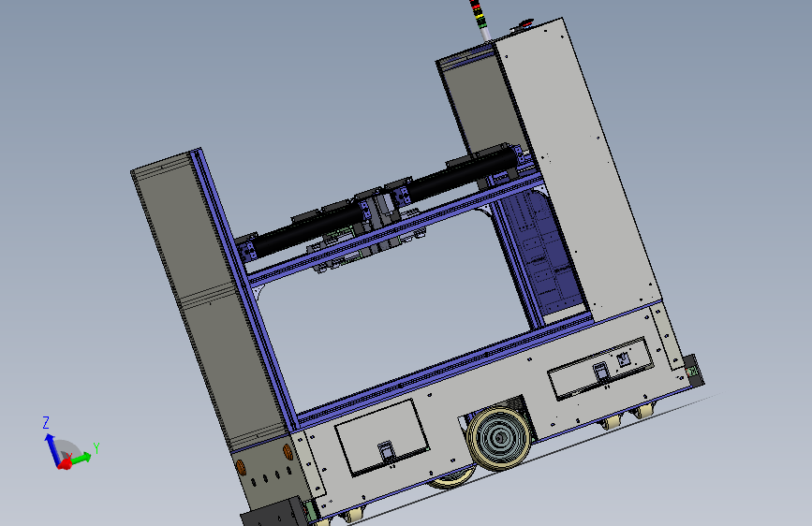Select the right recessed panel on the base

tap(600, 368)
